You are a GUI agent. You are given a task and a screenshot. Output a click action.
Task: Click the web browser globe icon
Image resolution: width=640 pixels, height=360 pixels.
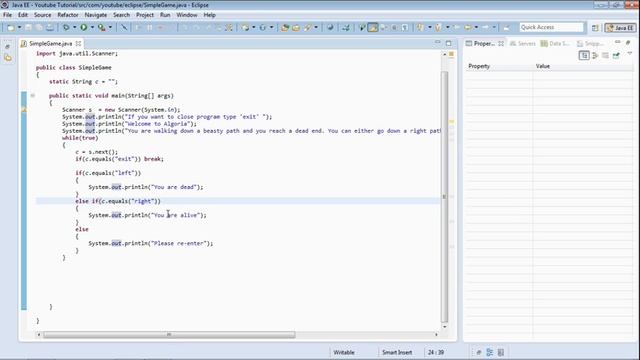pos(330,27)
